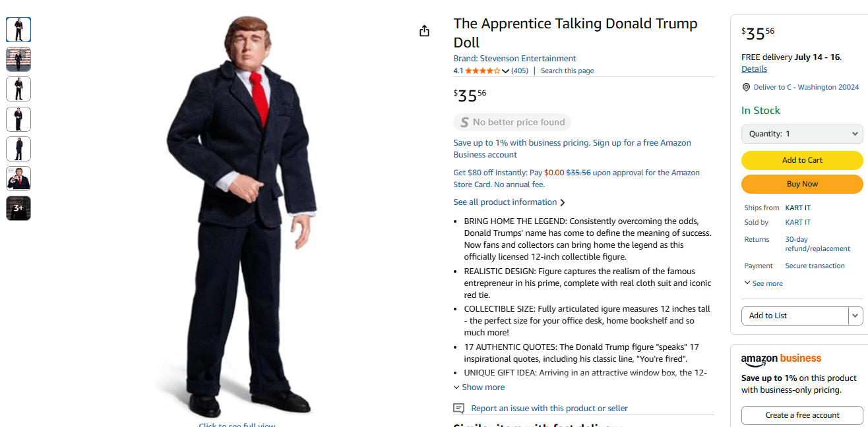
Task: Click the yellow Add to Cart button
Action: tap(802, 160)
